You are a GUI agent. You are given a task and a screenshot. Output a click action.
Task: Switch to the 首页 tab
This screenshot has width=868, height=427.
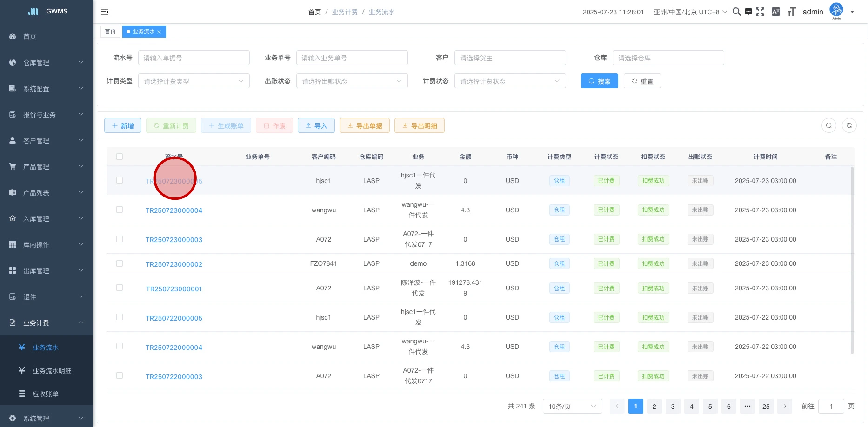(x=110, y=32)
